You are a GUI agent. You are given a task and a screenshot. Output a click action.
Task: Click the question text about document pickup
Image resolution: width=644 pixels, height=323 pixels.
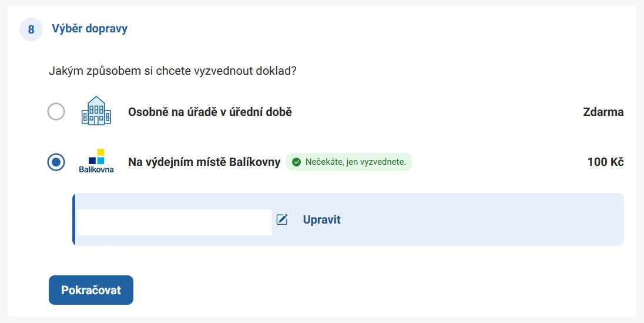click(173, 71)
